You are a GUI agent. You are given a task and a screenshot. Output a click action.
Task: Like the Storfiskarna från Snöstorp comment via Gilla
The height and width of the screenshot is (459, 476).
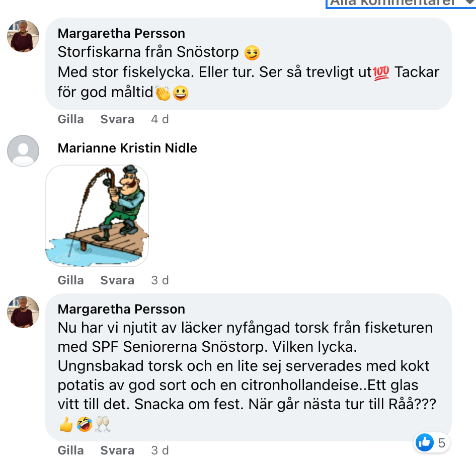click(x=70, y=119)
